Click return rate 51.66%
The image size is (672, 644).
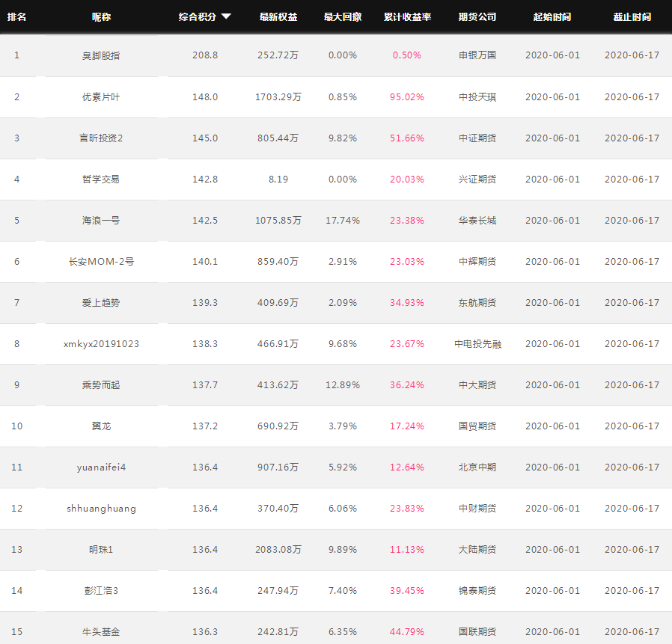[x=406, y=138]
